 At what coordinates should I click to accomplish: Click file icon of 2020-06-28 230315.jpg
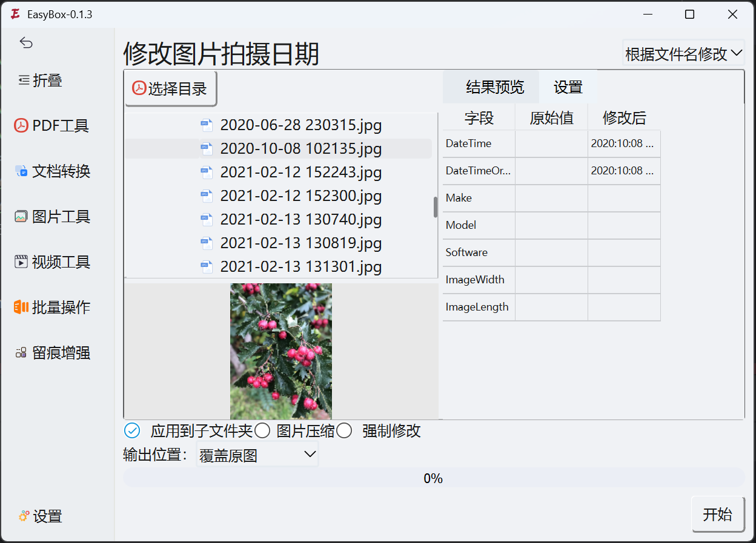click(x=207, y=125)
